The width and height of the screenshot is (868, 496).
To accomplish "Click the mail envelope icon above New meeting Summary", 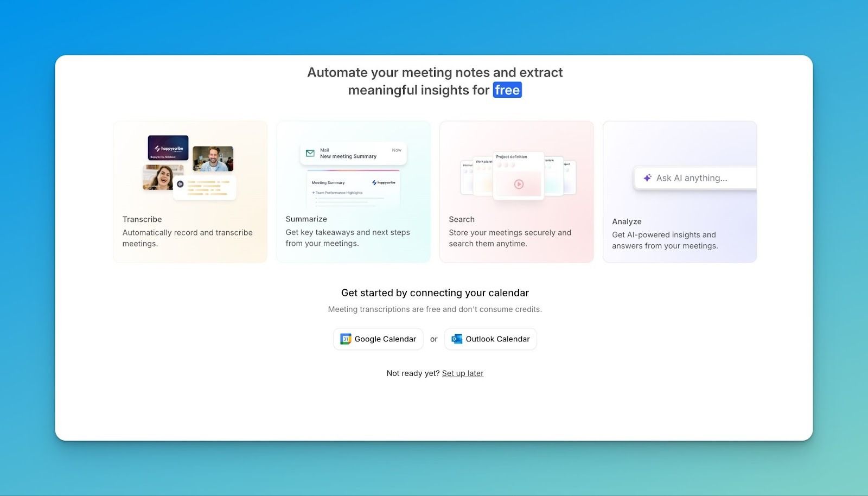I will coord(310,154).
